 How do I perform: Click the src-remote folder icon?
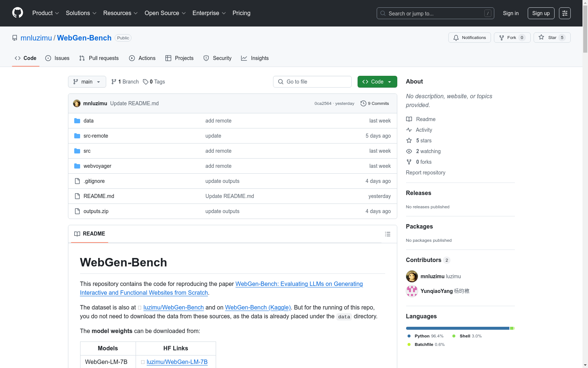(x=77, y=136)
